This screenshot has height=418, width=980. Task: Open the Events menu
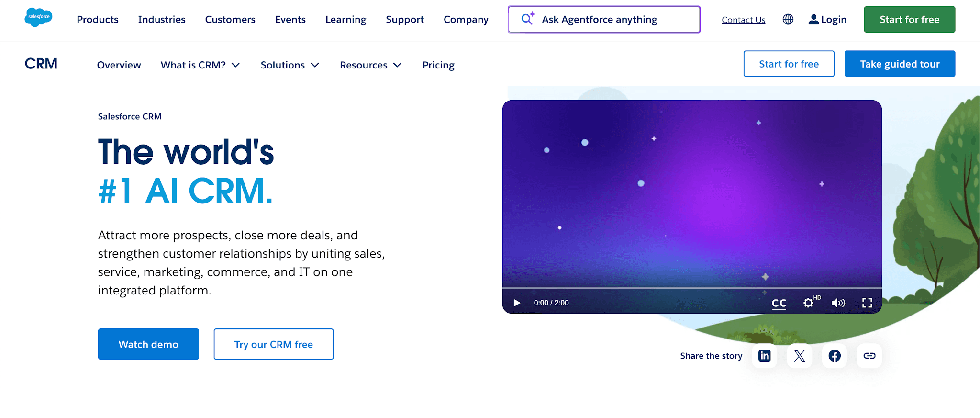(x=290, y=20)
